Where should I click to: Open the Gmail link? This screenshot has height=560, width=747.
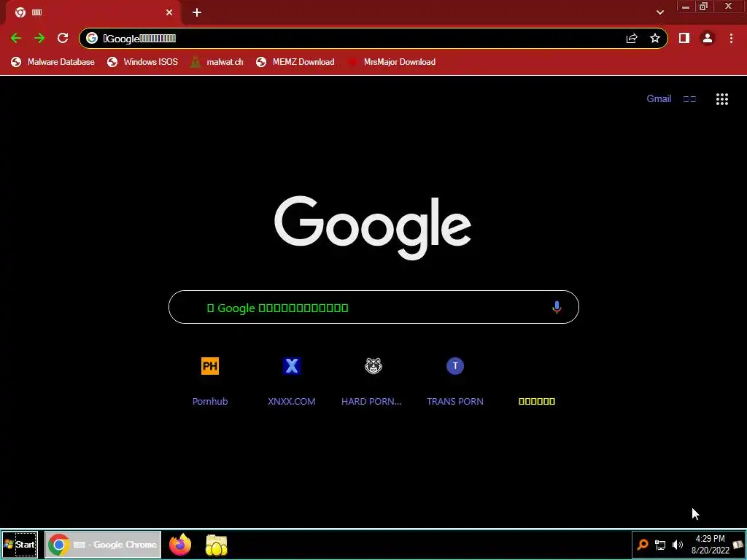tap(659, 98)
